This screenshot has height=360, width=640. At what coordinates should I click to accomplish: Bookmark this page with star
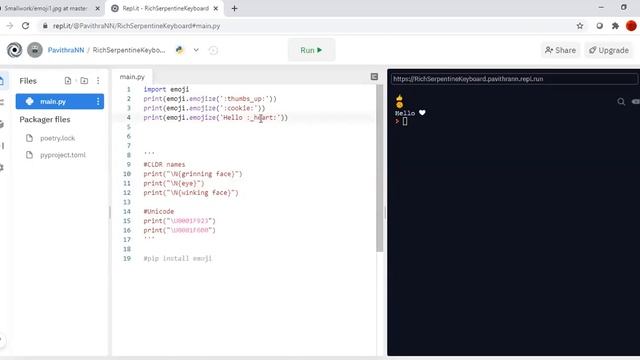[580, 26]
